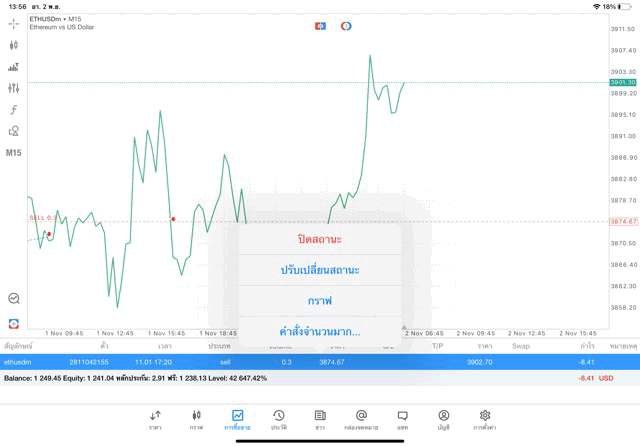The height and width of the screenshot is (447, 640).
Task: Open the mailbox @ tab
Action: click(x=361, y=418)
